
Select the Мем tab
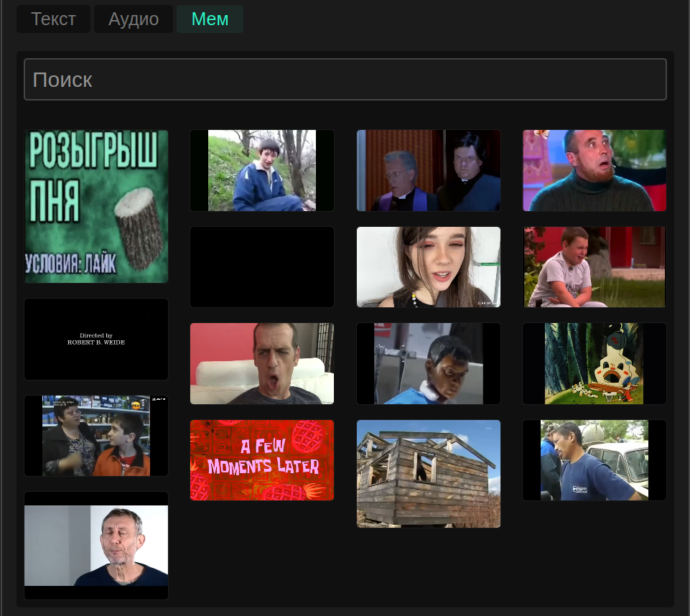(210, 19)
